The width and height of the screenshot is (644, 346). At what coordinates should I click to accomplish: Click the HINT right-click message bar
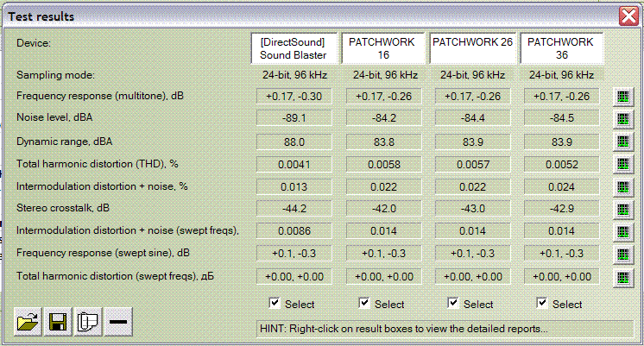tap(445, 329)
